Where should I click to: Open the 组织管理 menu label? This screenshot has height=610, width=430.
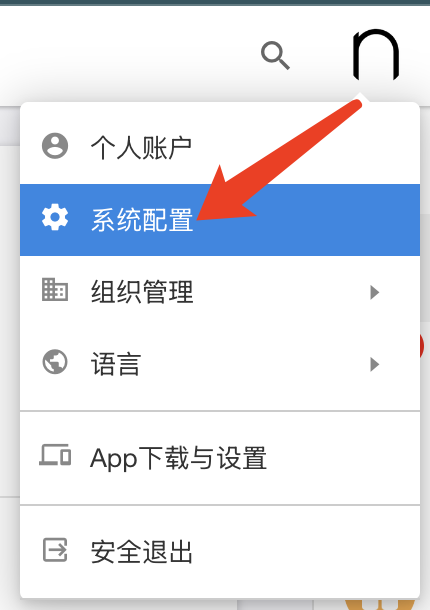(x=142, y=292)
